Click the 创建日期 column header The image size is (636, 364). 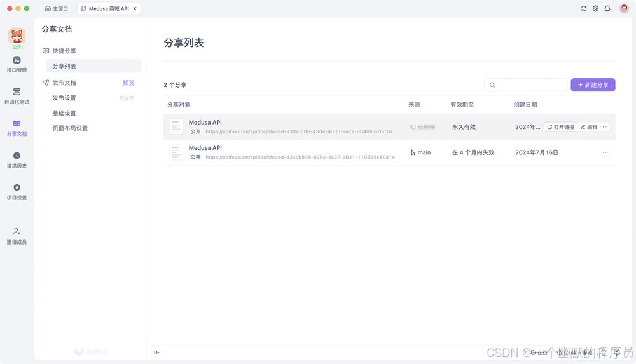point(525,105)
